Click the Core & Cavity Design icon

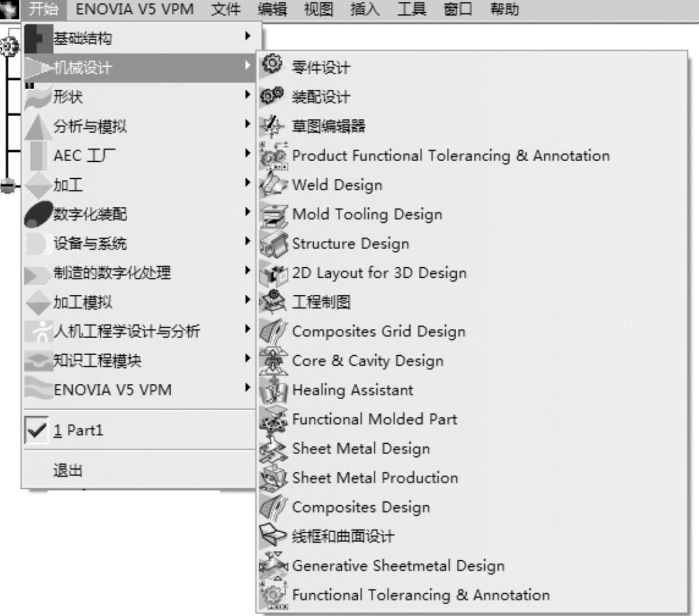273,360
